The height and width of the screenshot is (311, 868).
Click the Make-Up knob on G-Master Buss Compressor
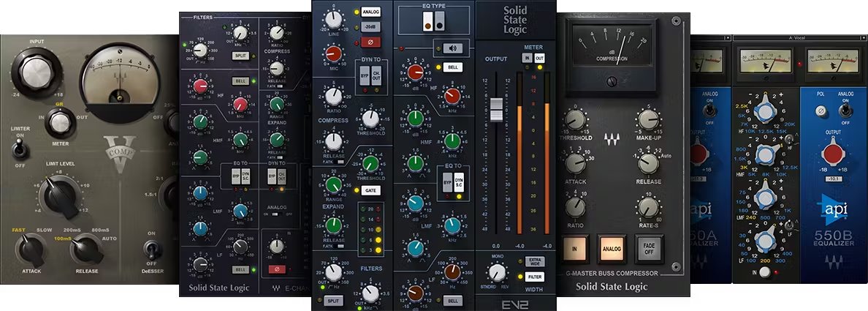coord(647,121)
